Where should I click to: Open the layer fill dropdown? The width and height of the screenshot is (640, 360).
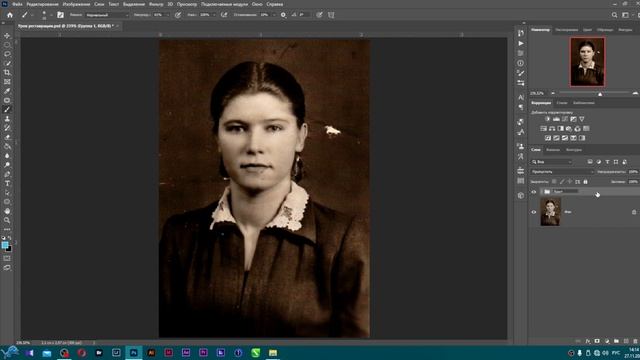(633, 182)
